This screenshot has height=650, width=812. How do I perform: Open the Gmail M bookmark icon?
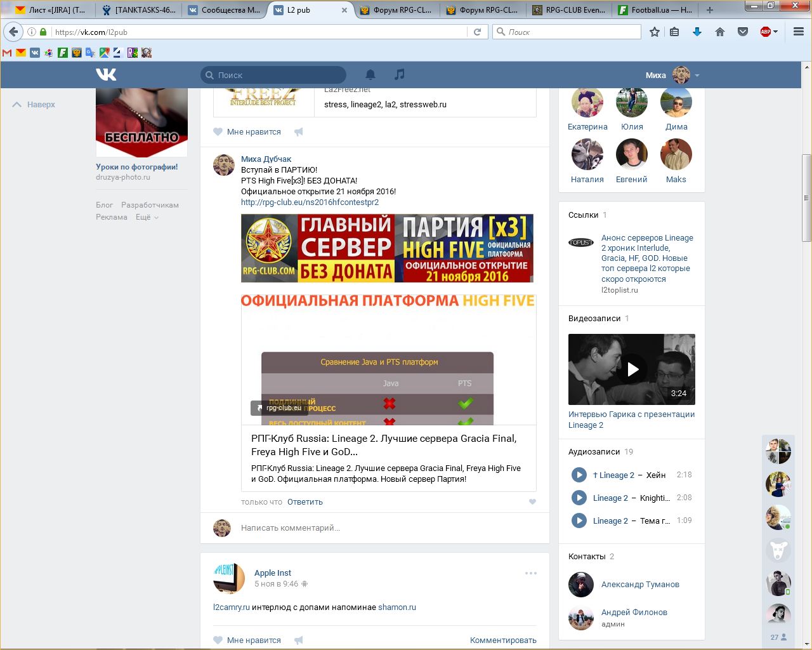7,53
